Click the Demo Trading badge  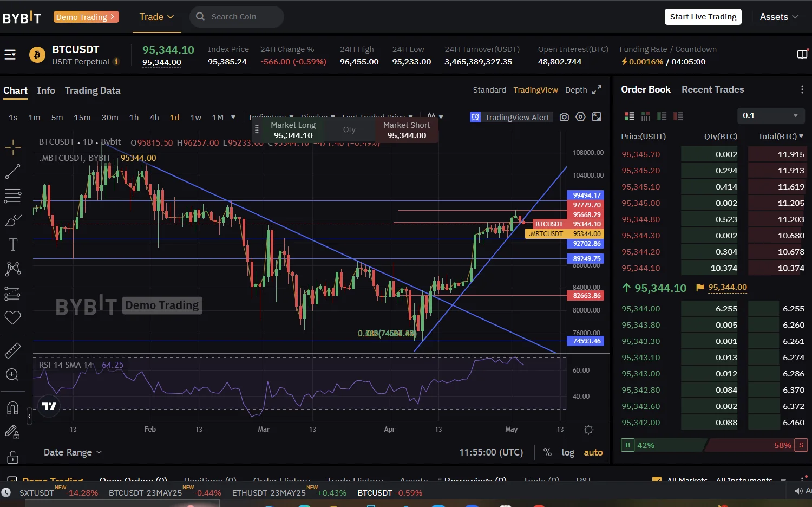click(x=86, y=17)
